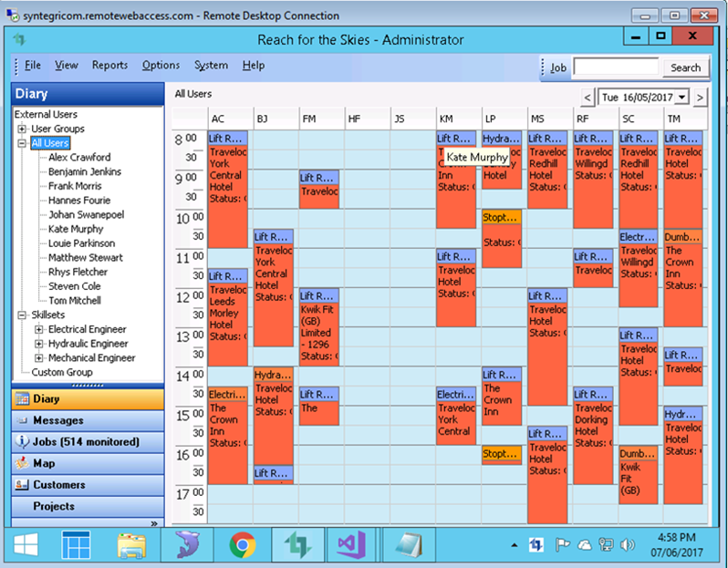Launch Google Chrome from taskbar
728x568 pixels.
[243, 545]
